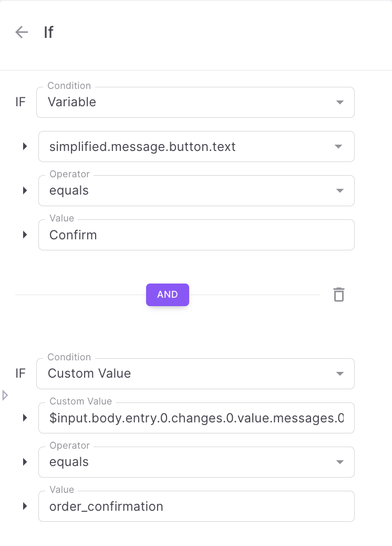The image size is (392, 546).
Task: Expand triangle beside simplified.message.button.text field
Action: click(25, 146)
